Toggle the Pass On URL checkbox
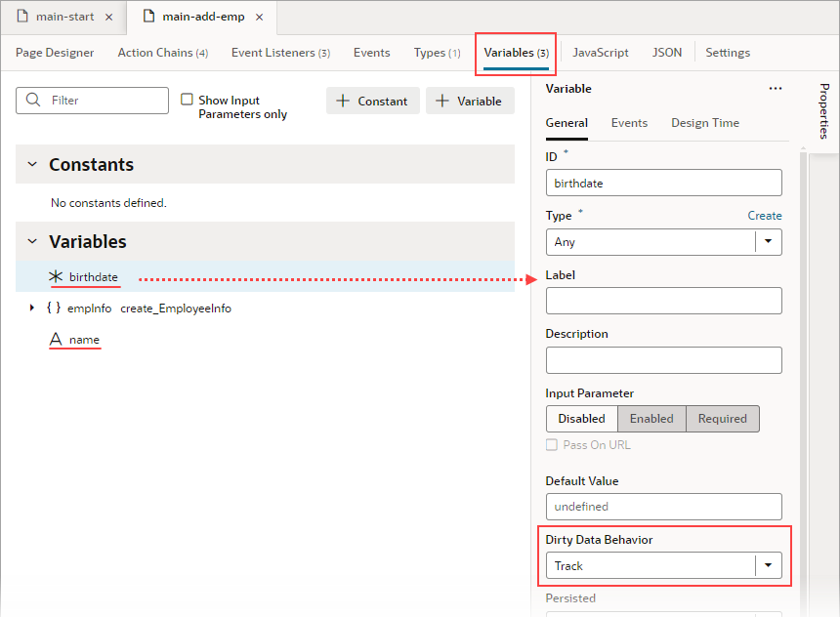Screen dimensions: 840x617 [x=552, y=444]
